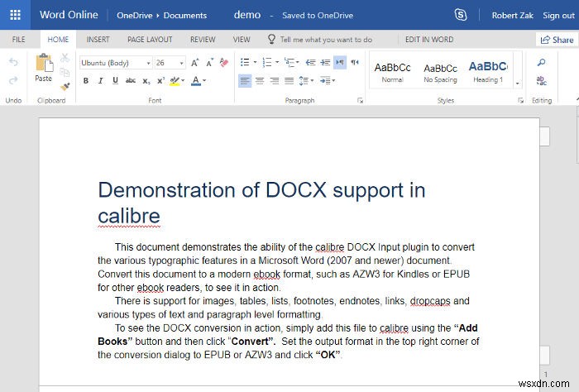
Task: Open the OneDrive breadcrumb link
Action: pyautogui.click(x=134, y=15)
